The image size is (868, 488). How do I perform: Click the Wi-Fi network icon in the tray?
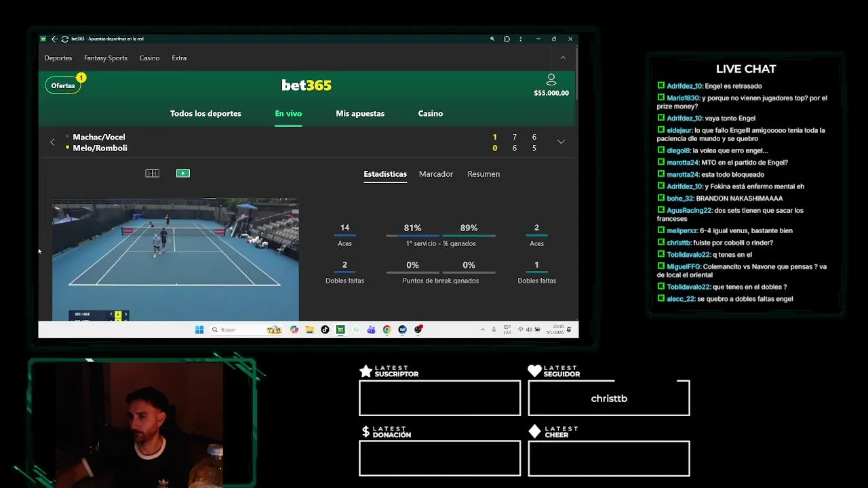click(521, 329)
